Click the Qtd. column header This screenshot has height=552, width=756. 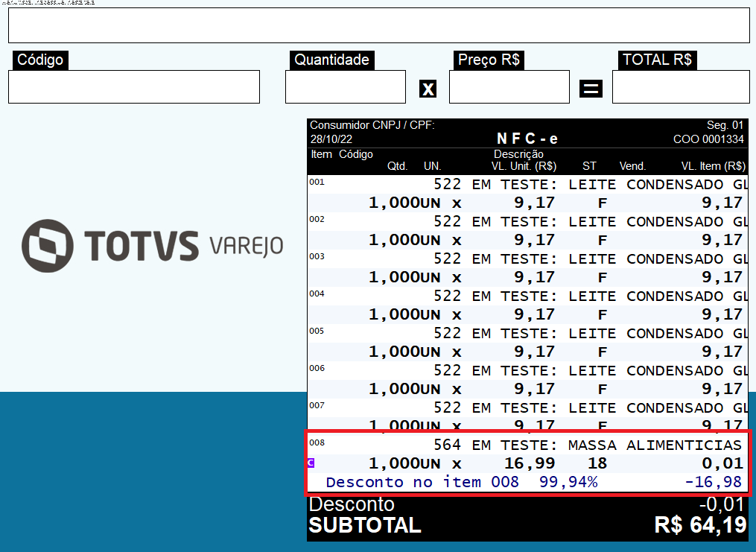(x=397, y=166)
